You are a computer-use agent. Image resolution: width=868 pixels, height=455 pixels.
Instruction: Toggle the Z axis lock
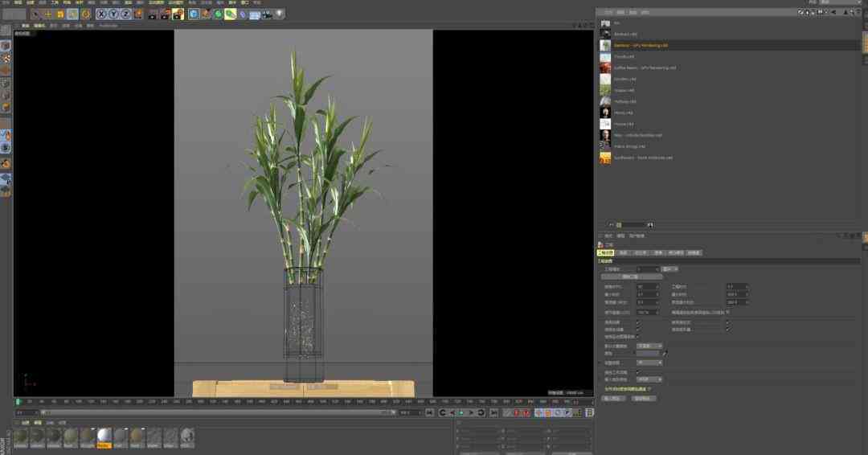tap(125, 14)
